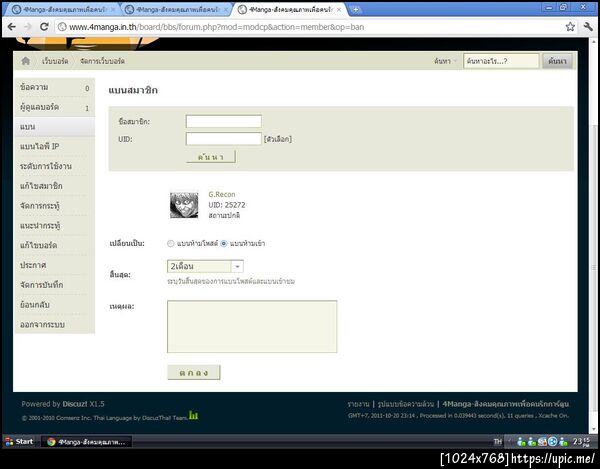The image size is (600, 469).
Task: Click the UID input field
Action: (x=223, y=138)
